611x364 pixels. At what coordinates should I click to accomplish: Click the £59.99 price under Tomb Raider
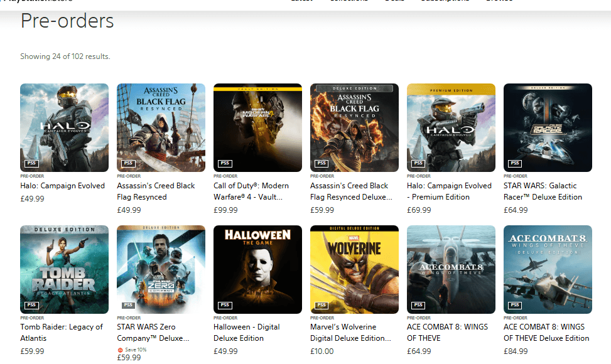(x=33, y=351)
